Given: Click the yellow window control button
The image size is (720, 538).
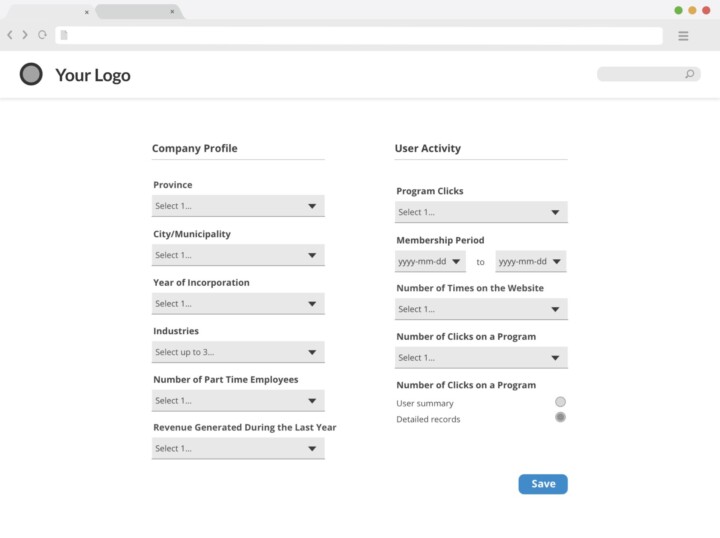Looking at the screenshot, I should point(692,11).
